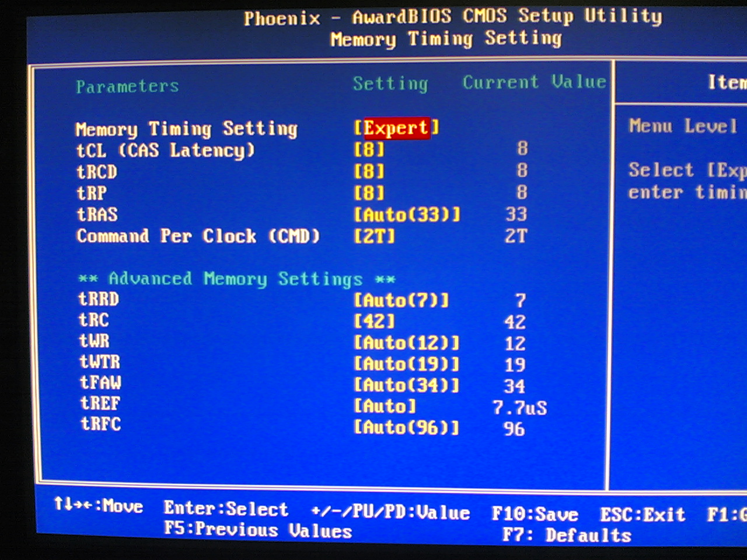Select the tRFC [Auto(96)] setting
Image resolution: width=747 pixels, height=560 pixels.
(x=407, y=428)
